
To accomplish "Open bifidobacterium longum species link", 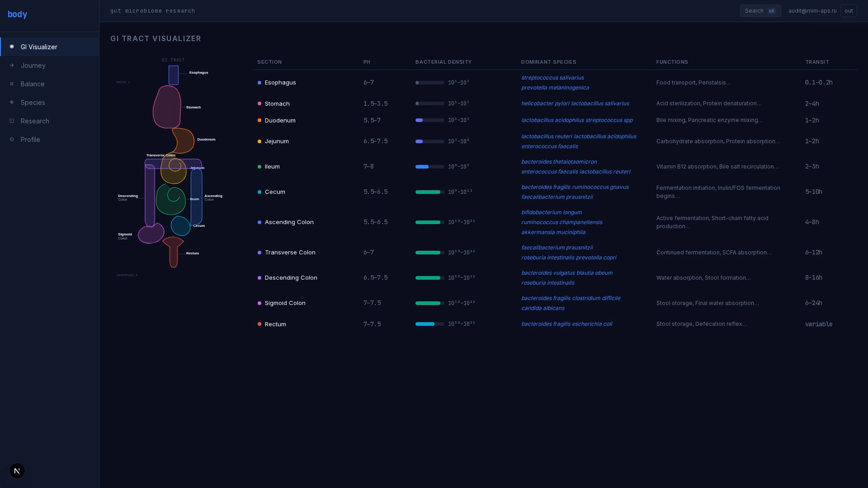I will coord(552,212).
